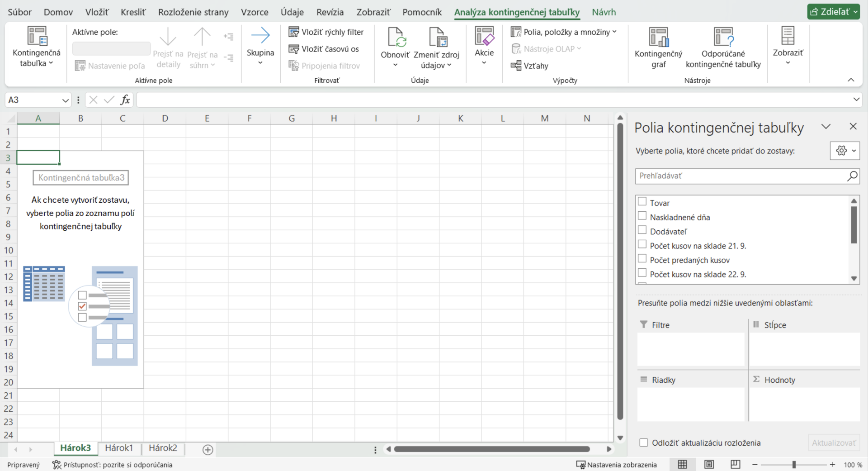Select column D header
Viewport: 868px width, 471px height.
tap(165, 119)
